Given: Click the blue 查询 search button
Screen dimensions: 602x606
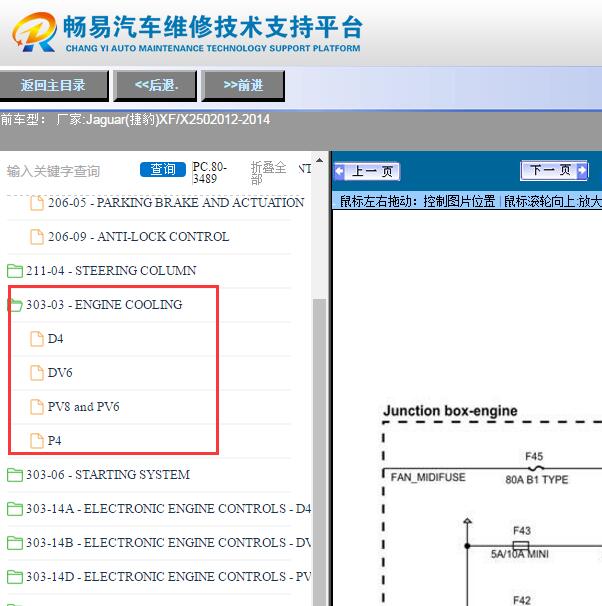Looking at the screenshot, I should click(x=163, y=169).
